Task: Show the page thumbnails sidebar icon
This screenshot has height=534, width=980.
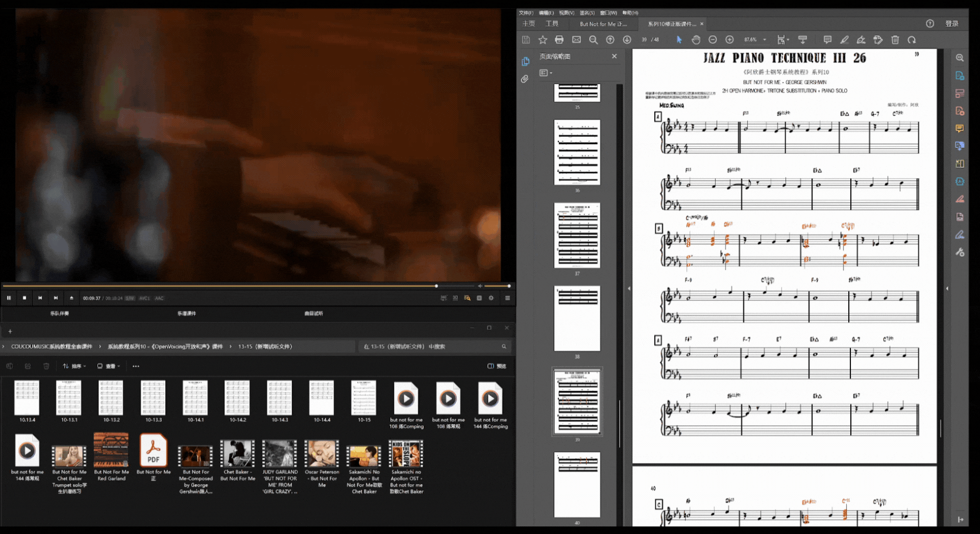Action: coord(525,62)
